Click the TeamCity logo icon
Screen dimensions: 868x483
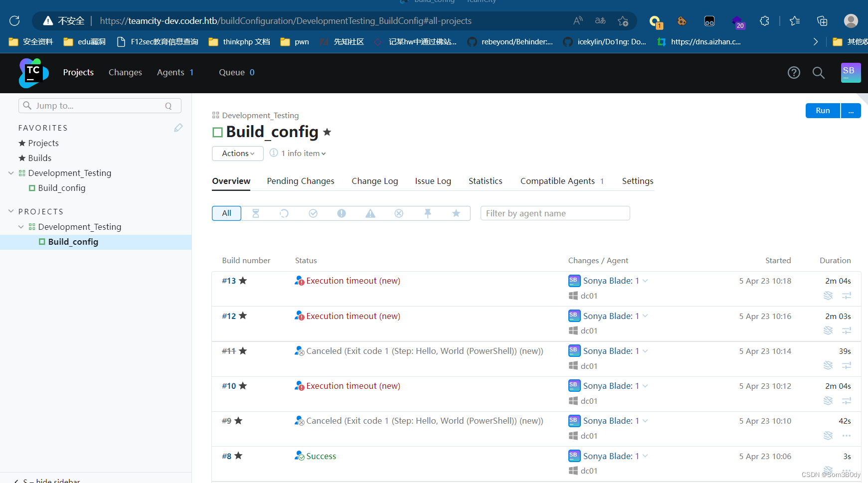pyautogui.click(x=33, y=73)
